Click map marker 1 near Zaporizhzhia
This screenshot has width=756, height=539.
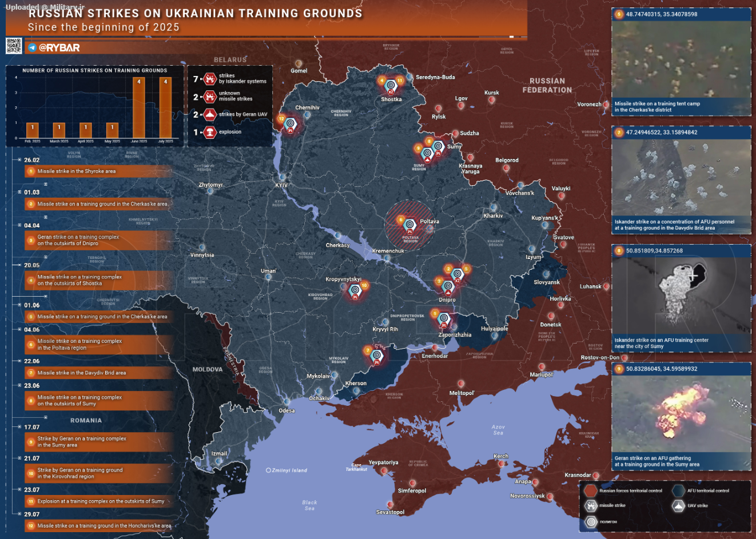pos(435,314)
